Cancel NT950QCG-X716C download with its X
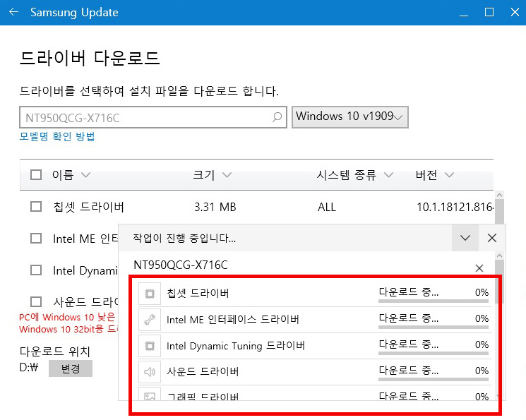This screenshot has height=420, width=526. [x=479, y=268]
